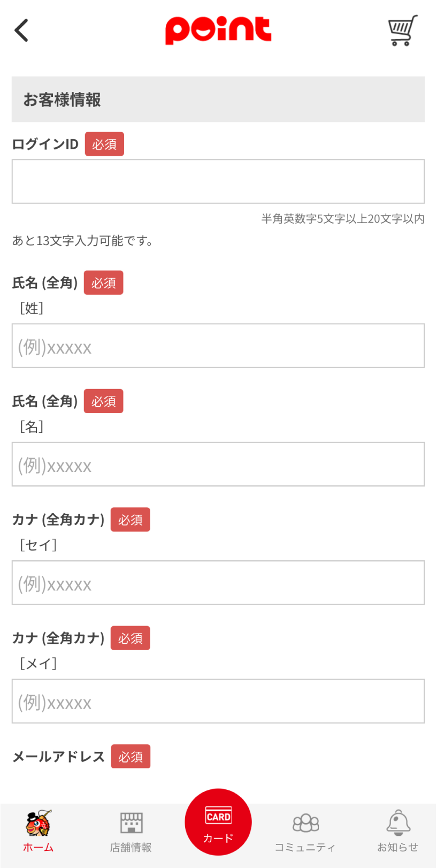
Task: Tap the red point logo
Action: 218,30
